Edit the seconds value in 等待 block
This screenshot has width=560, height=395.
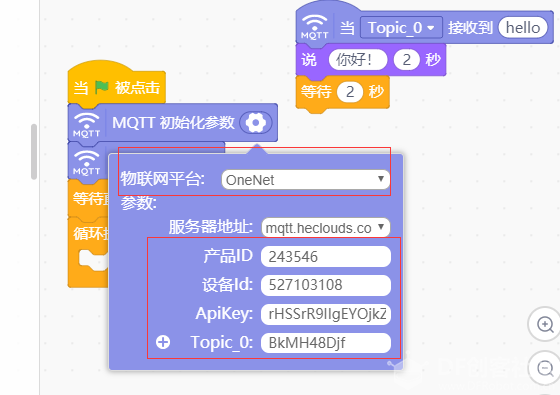[350, 92]
